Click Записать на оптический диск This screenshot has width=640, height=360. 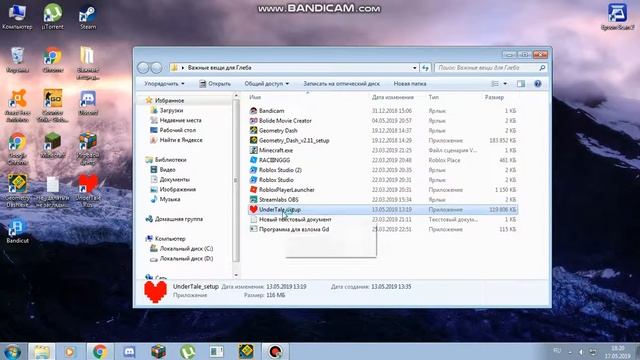341,84
